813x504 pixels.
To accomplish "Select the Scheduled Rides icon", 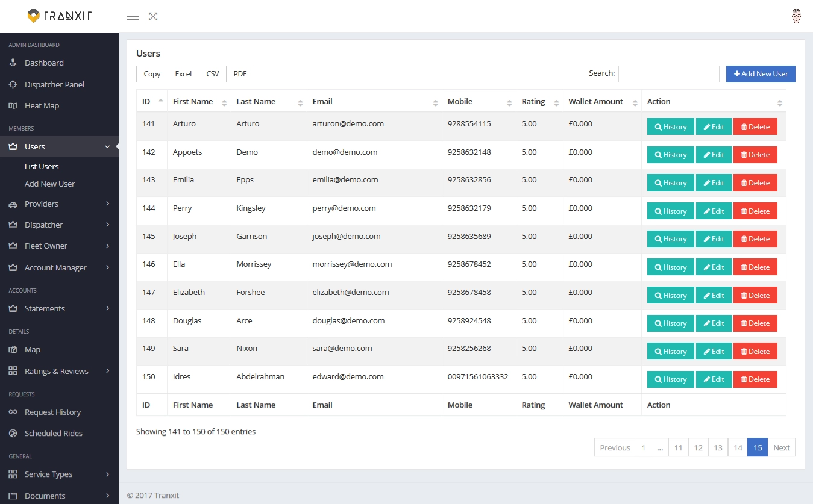I will 13,433.
